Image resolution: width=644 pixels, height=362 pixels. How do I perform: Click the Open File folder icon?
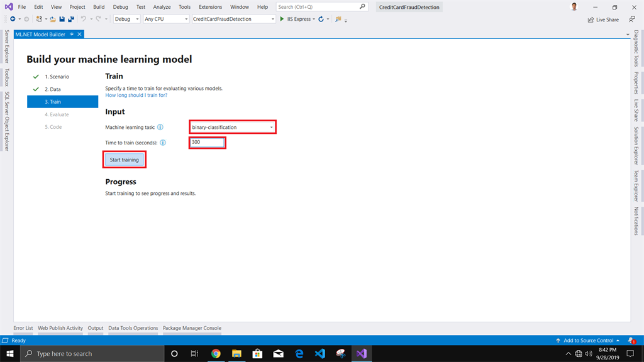tap(53, 19)
